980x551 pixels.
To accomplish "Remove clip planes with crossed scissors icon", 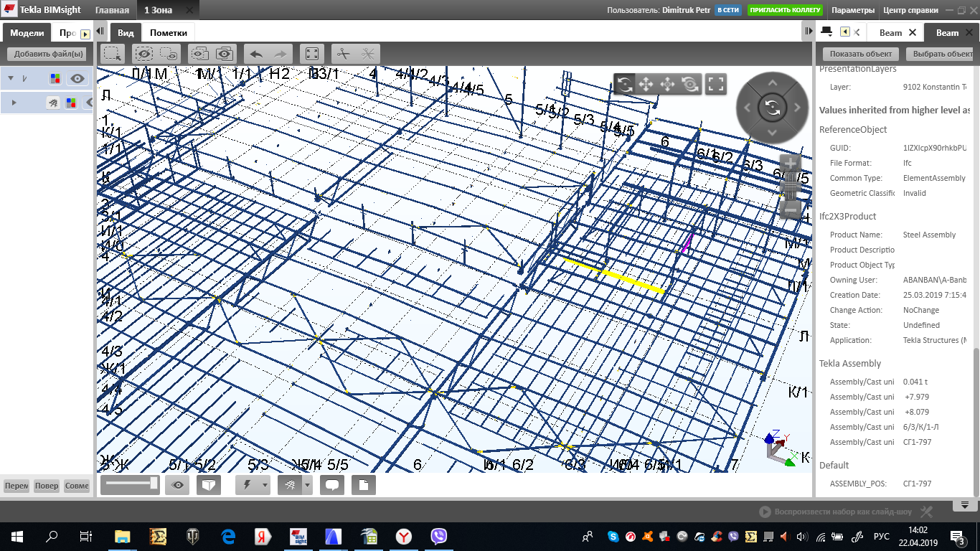I will pyautogui.click(x=368, y=54).
